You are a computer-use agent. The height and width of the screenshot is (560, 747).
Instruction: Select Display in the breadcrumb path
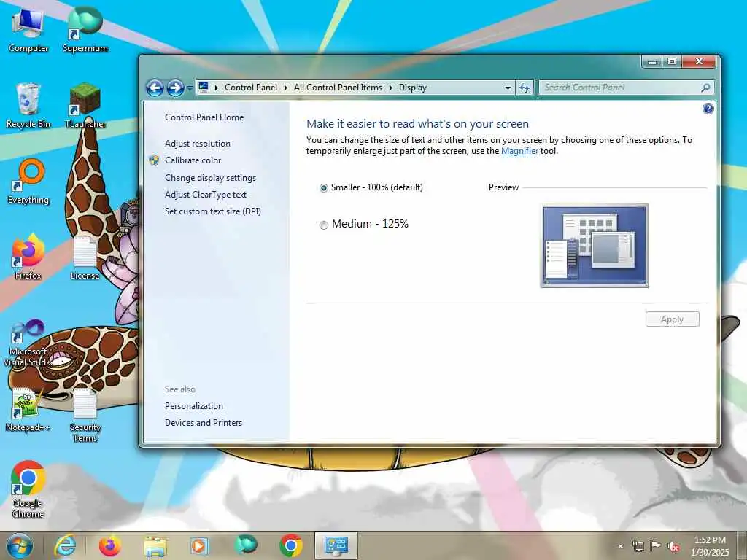pos(413,87)
